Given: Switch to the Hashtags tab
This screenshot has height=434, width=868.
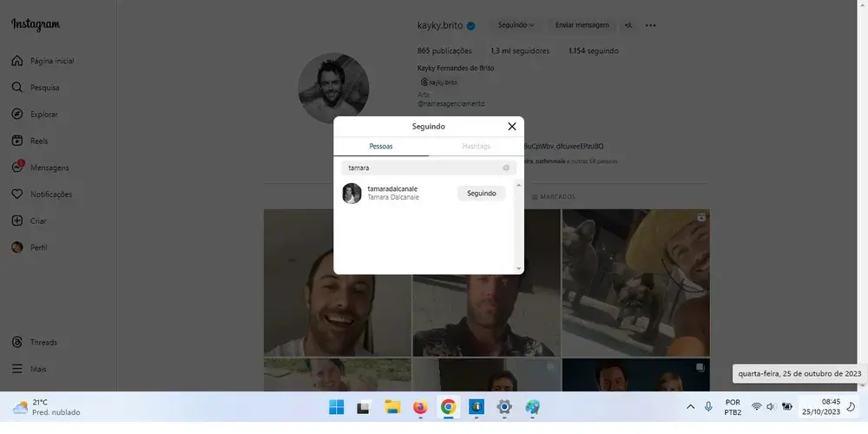Looking at the screenshot, I should pyautogui.click(x=476, y=147).
